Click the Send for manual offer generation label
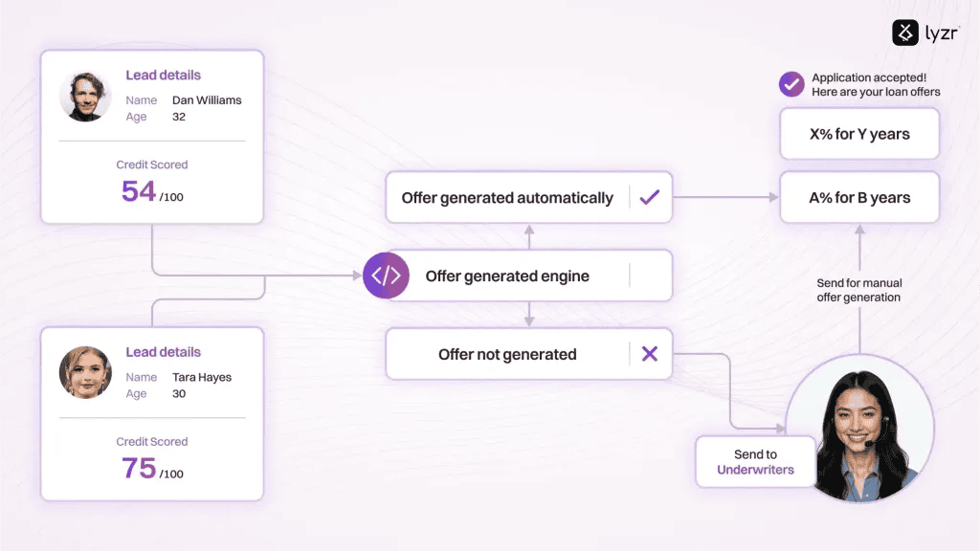This screenshot has width=980, height=551. (x=858, y=290)
